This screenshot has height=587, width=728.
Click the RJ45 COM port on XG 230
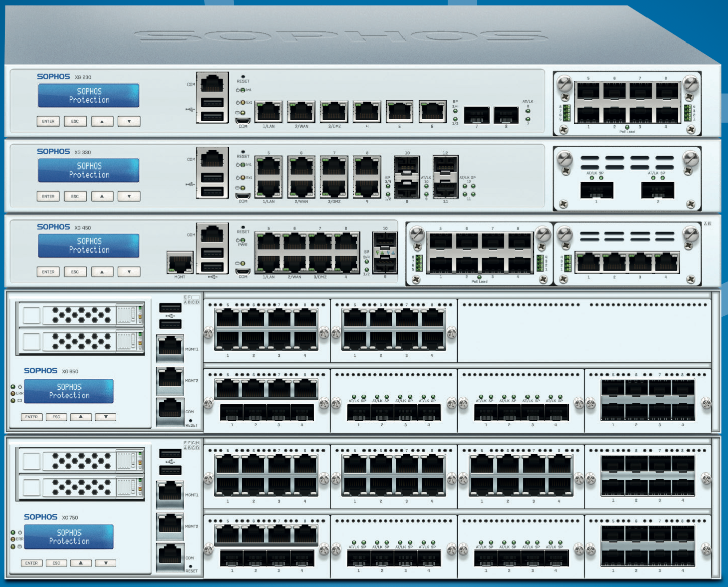[x=212, y=83]
